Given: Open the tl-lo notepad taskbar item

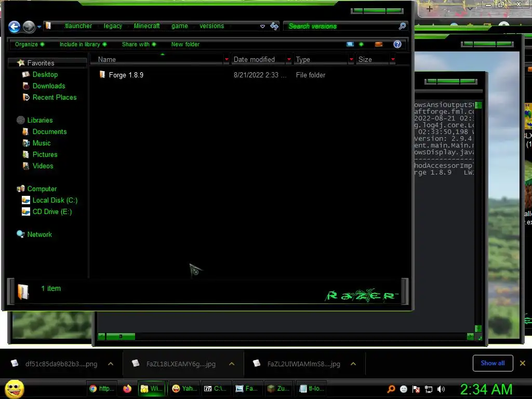Looking at the screenshot, I should 312,389.
